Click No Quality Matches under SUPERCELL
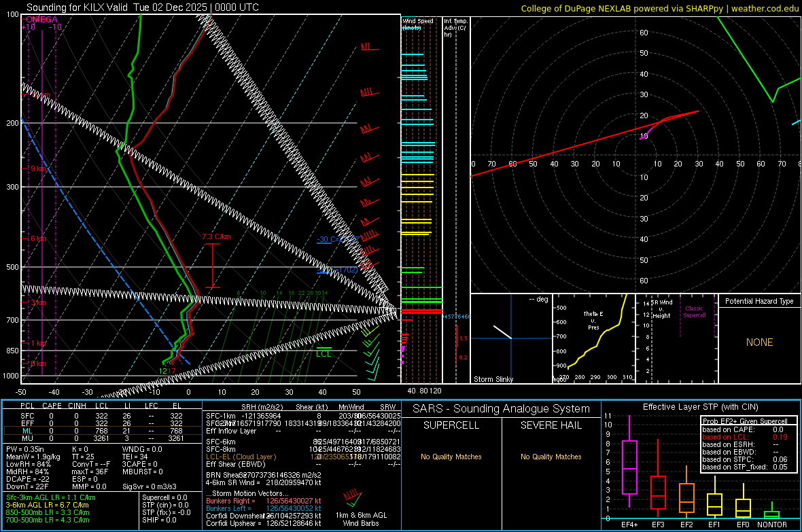 [451, 457]
